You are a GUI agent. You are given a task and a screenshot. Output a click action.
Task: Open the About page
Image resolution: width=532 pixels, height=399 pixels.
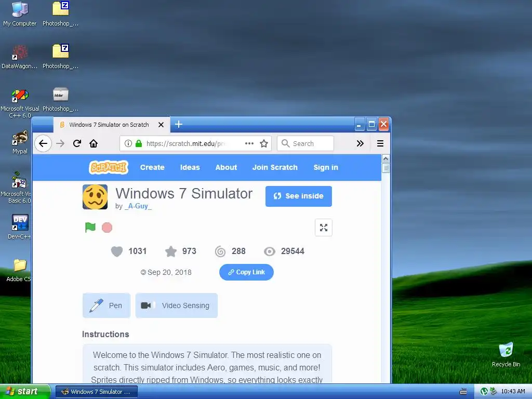pos(227,167)
